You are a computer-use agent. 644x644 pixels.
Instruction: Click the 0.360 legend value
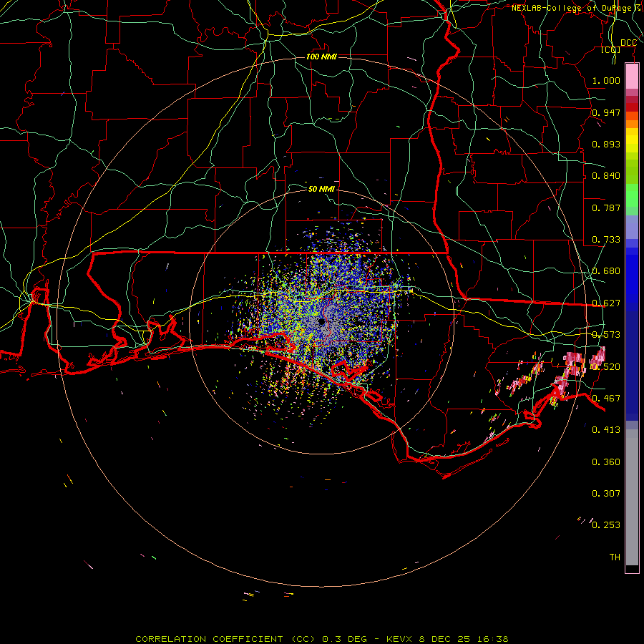606,462
